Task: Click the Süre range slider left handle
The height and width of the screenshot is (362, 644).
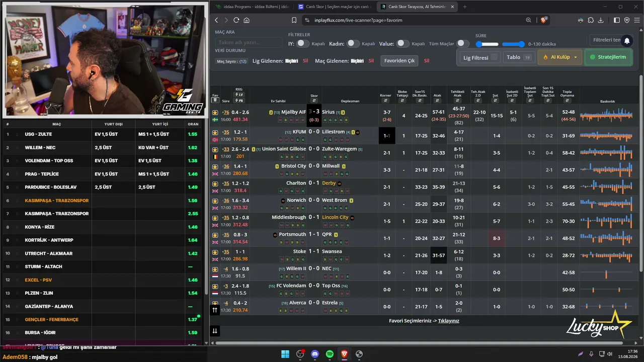Action: pyautogui.click(x=479, y=44)
